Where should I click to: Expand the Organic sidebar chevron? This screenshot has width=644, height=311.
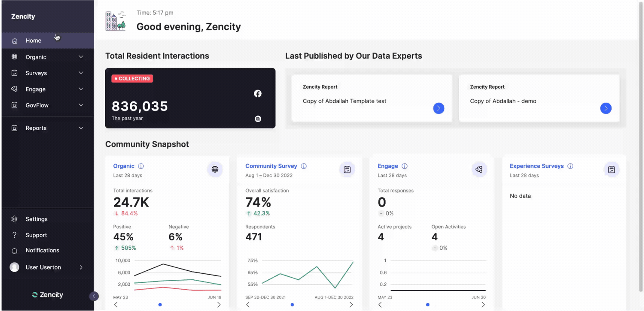[81, 57]
